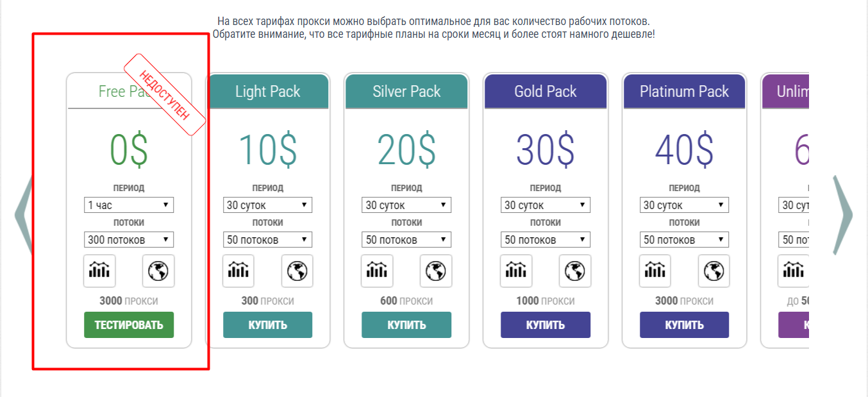Screen dimensions: 868x397
Task: Click the chart icon in Platinum Pack
Action: [655, 271]
